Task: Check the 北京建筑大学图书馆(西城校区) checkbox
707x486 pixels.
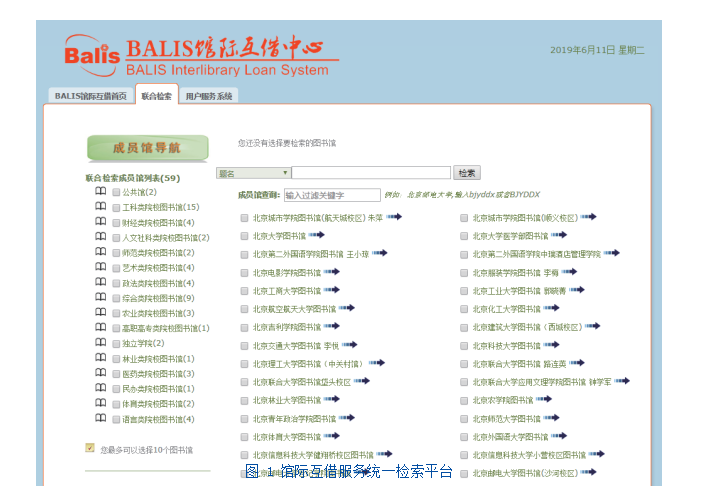Action: pos(464,327)
